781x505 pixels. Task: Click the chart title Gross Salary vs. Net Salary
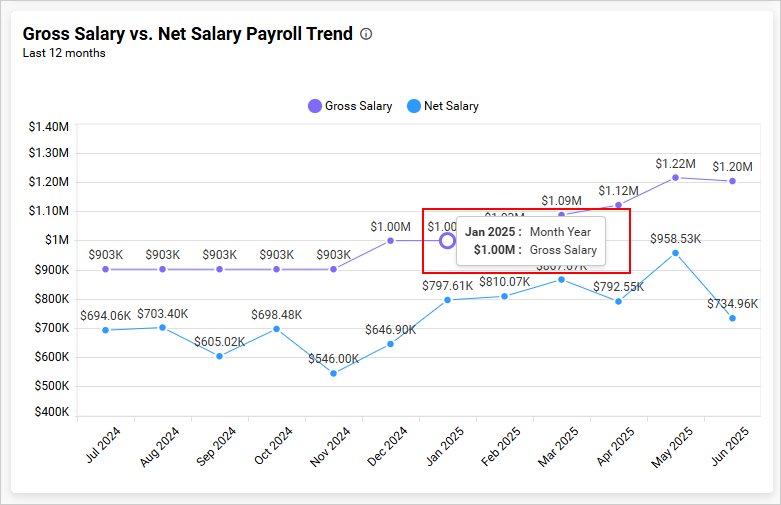[x=187, y=34]
